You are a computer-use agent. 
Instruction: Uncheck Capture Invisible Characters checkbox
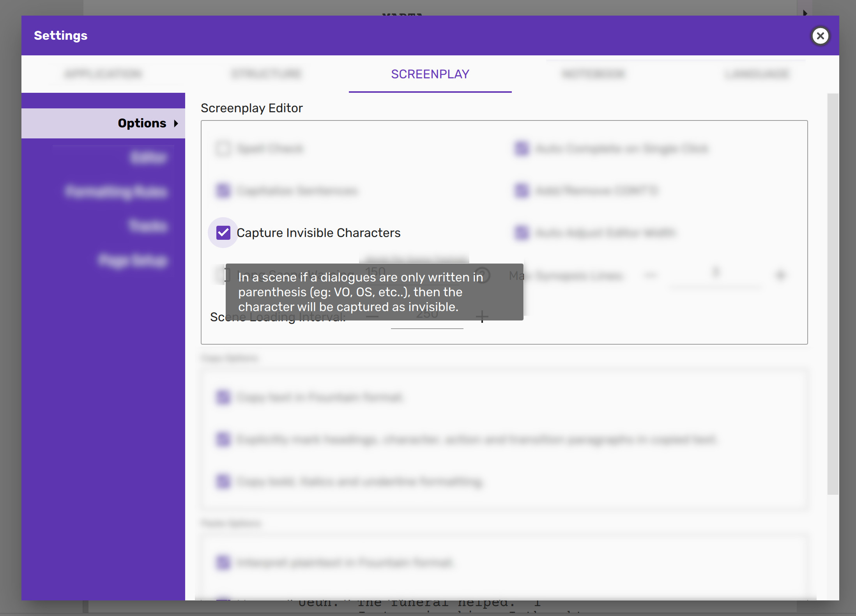[223, 233]
